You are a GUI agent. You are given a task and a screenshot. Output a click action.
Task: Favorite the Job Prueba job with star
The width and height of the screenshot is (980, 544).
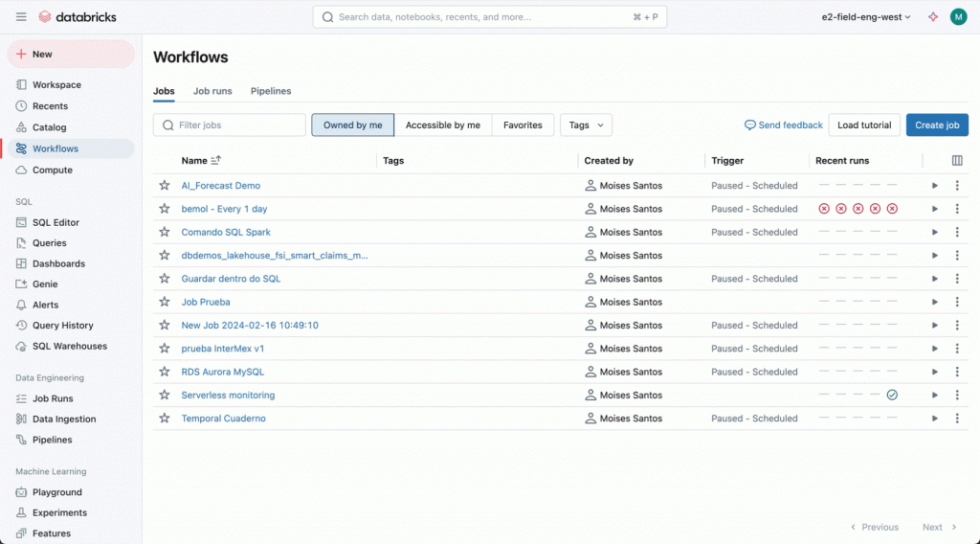click(x=165, y=302)
